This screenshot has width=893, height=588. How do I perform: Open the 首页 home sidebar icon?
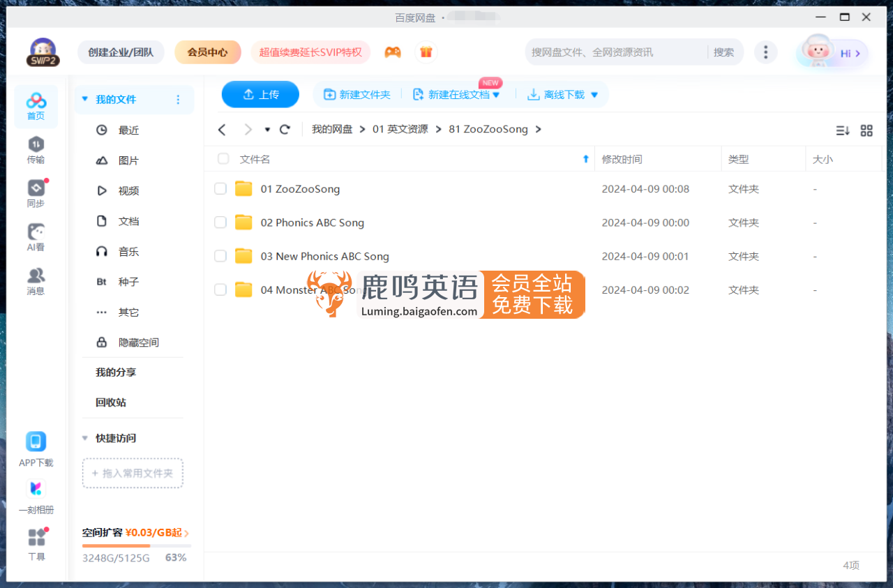36,107
